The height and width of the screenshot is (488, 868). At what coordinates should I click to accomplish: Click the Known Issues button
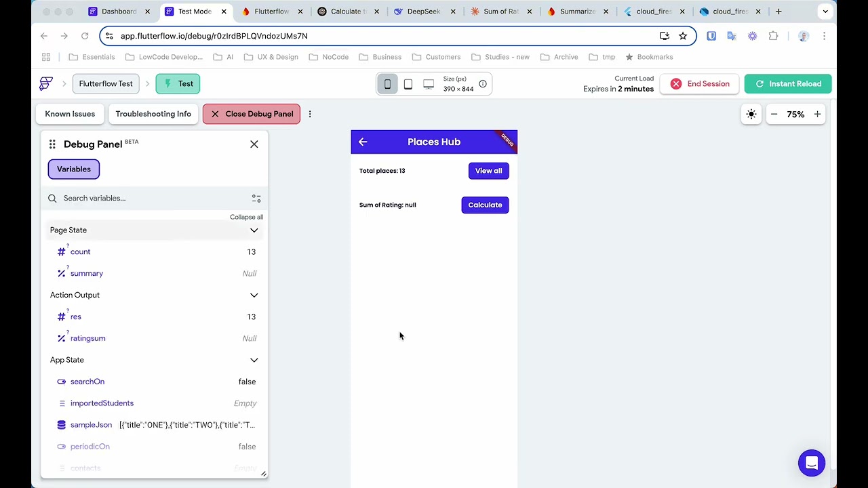click(70, 114)
